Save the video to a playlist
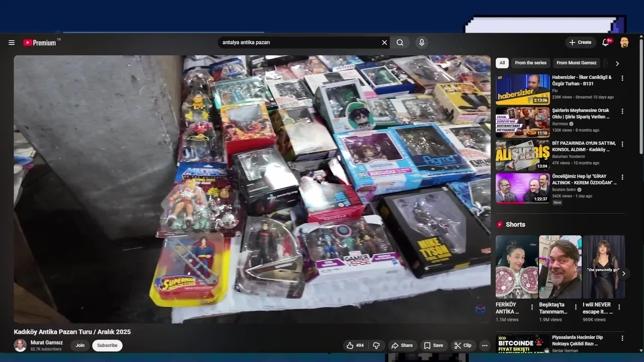 point(434,345)
